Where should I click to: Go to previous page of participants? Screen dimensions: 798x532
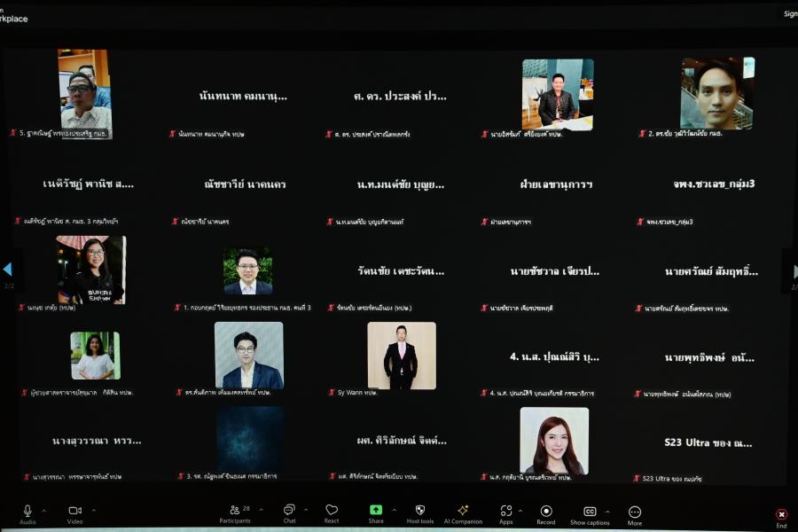(7, 269)
